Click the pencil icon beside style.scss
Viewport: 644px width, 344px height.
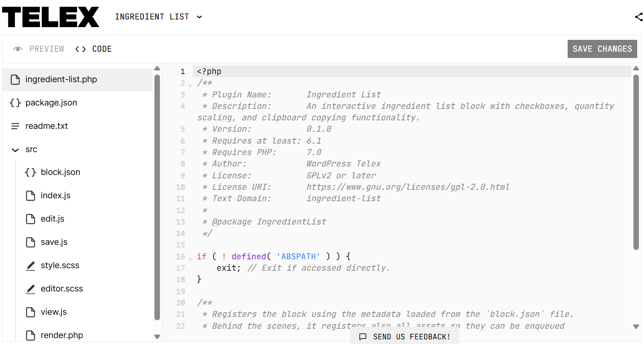[x=31, y=266]
